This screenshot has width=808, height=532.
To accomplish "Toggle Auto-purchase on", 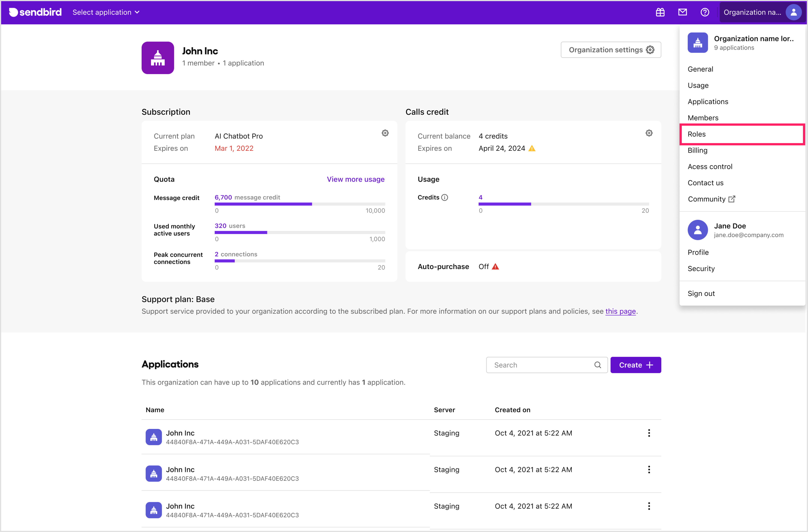I will click(484, 267).
